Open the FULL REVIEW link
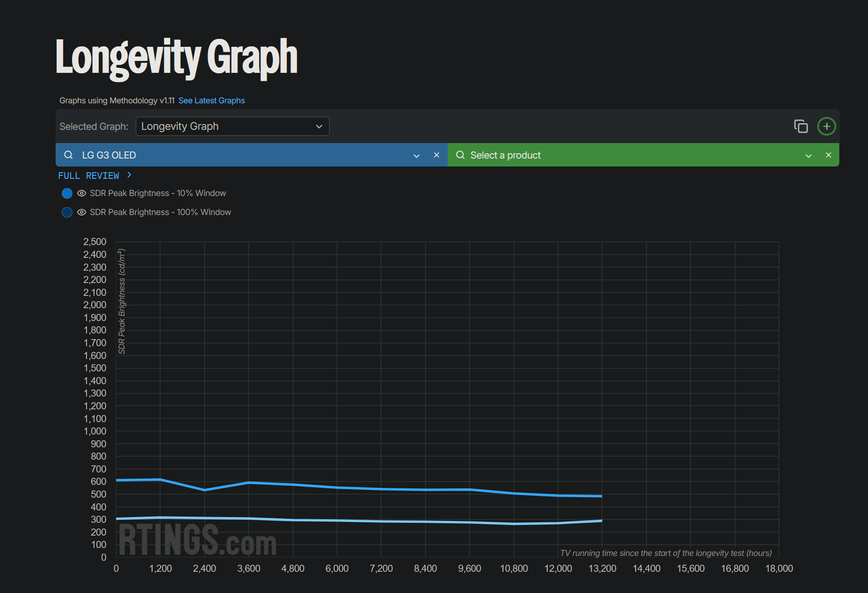 [x=88, y=175]
